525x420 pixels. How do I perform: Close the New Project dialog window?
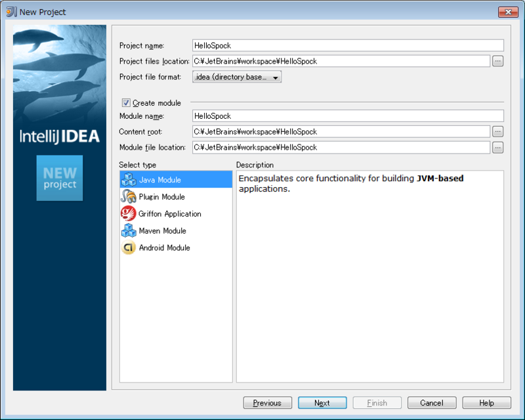(x=508, y=12)
